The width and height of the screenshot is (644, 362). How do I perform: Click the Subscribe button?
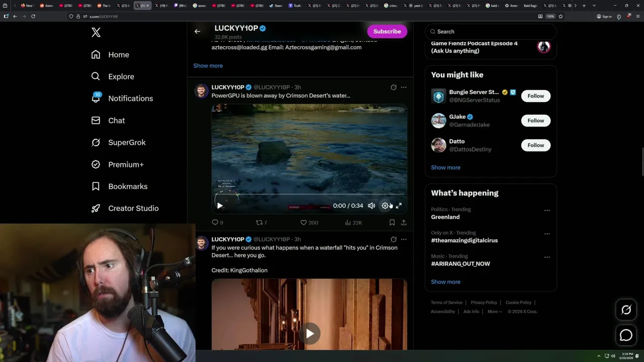387,31
